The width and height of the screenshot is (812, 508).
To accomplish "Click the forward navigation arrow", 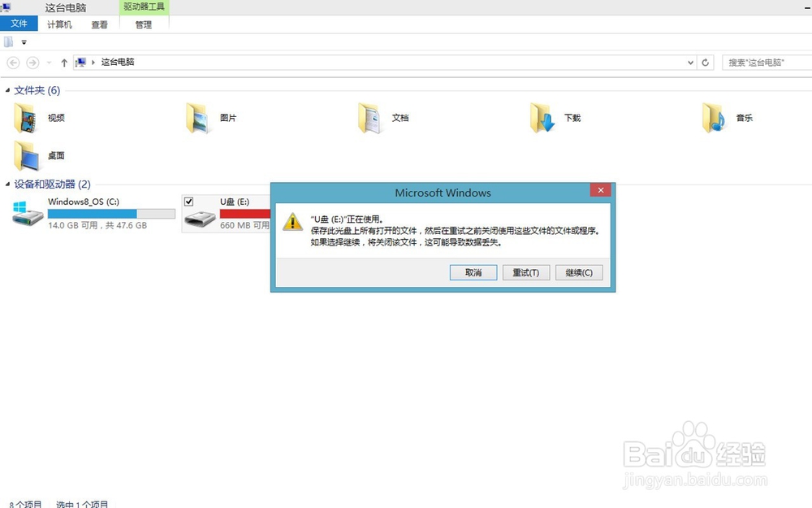I will coord(32,63).
